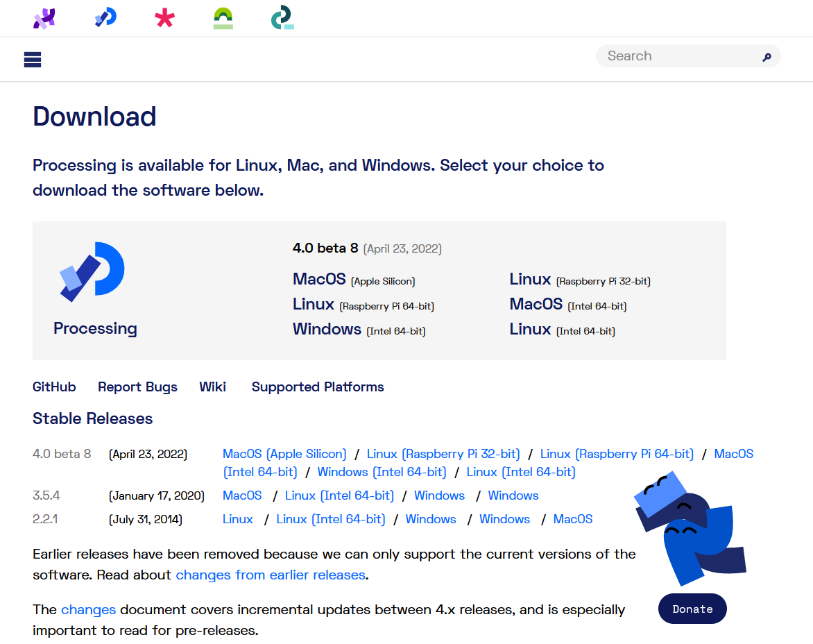The width and height of the screenshot is (813, 644).
Task: Click the search magnifier icon
Action: coord(767,57)
